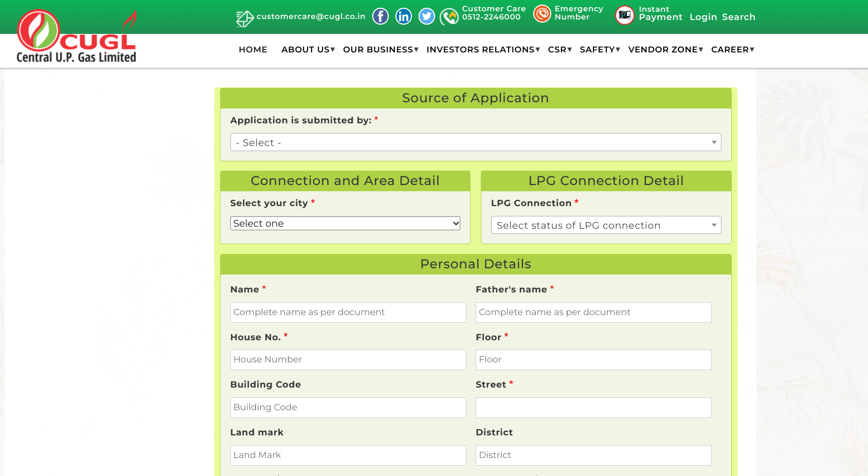The width and height of the screenshot is (868, 476).
Task: Click the customercare@cugl.co.in email link
Action: point(311,16)
